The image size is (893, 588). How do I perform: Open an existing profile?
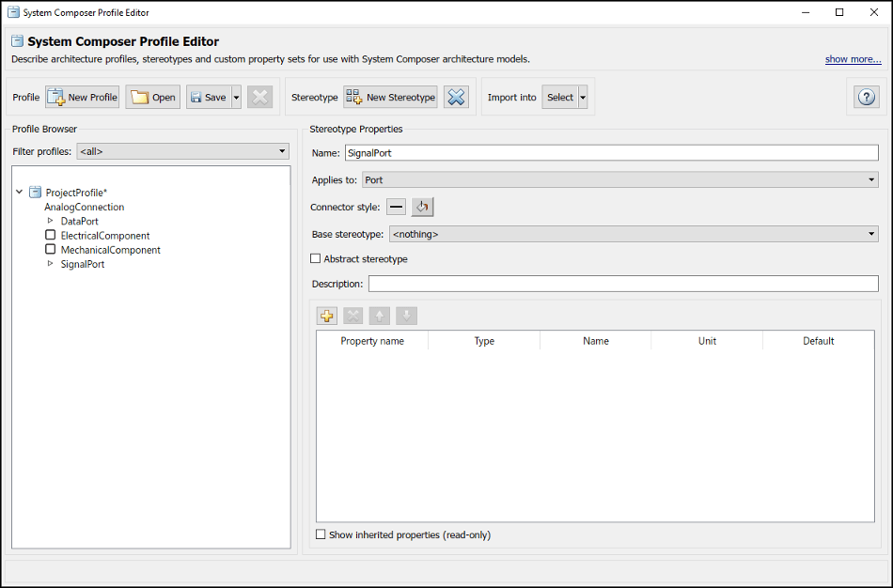[152, 97]
